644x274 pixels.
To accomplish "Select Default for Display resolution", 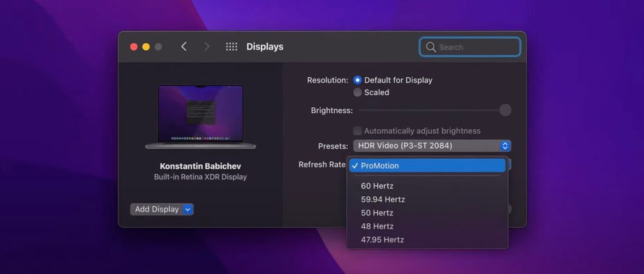I will coord(357,80).
